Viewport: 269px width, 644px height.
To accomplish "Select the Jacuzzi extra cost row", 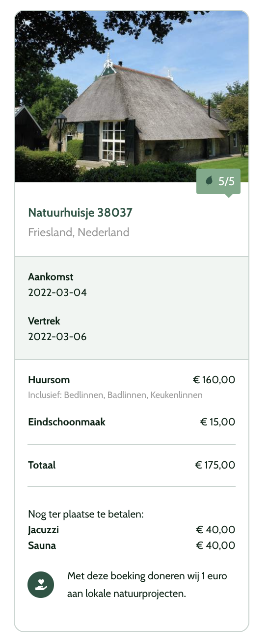I will [132, 530].
